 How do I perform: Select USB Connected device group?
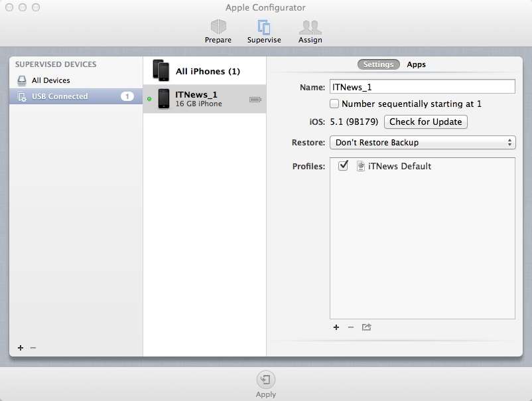tap(76, 96)
